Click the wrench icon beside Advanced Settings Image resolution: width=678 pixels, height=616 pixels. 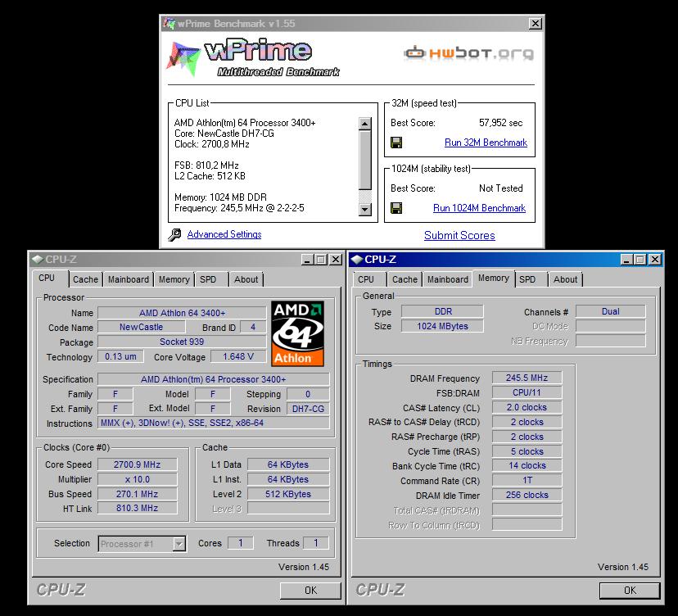[x=174, y=234]
